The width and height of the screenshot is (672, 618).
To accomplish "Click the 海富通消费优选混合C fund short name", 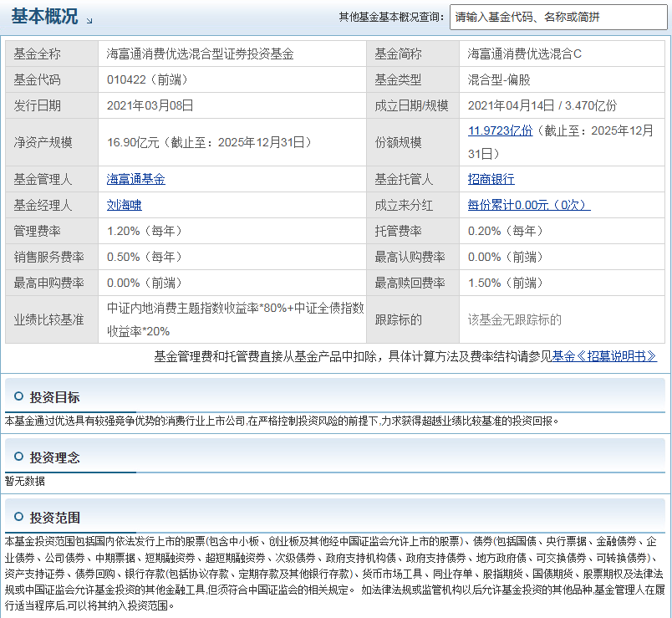I will [525, 54].
